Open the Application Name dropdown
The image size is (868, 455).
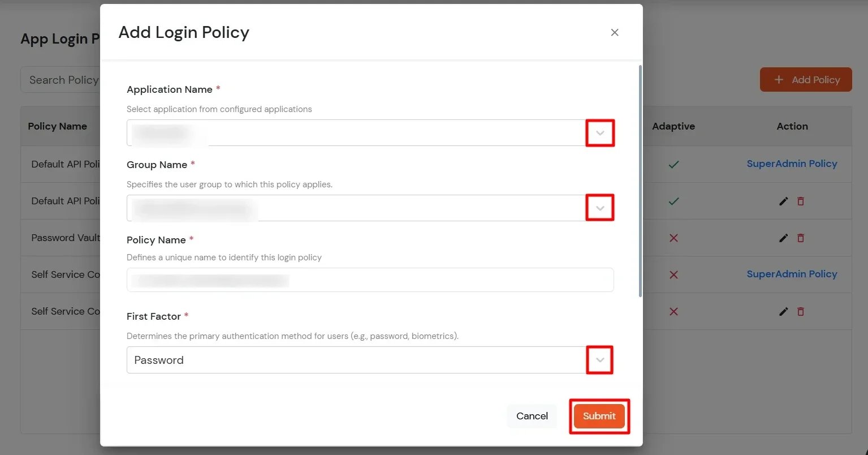point(599,132)
